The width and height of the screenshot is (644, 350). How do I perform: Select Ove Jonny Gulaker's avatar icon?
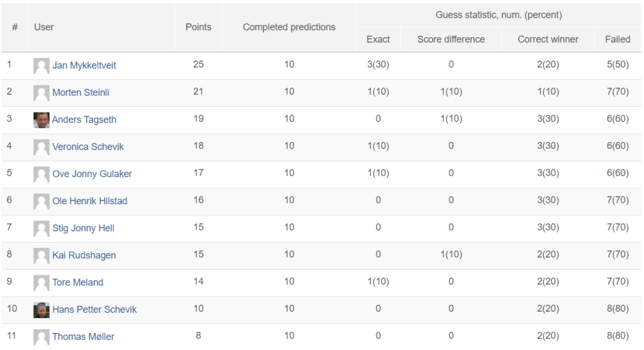41,174
